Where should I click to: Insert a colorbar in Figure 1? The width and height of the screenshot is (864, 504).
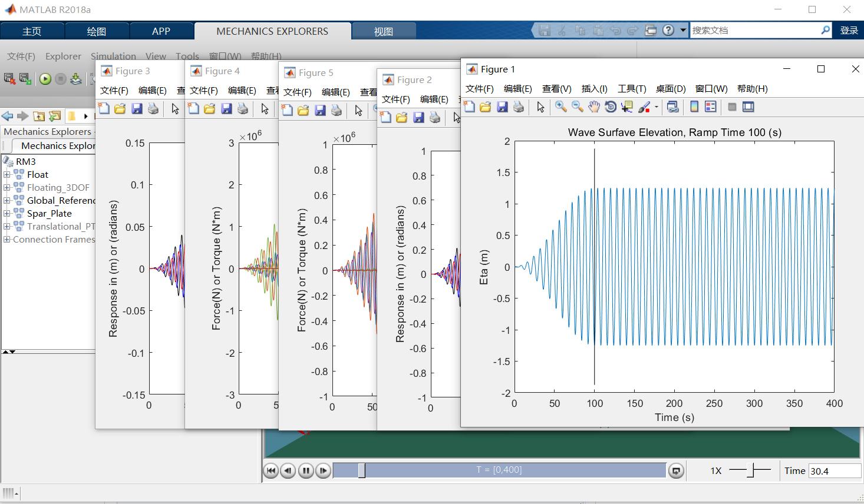point(694,107)
